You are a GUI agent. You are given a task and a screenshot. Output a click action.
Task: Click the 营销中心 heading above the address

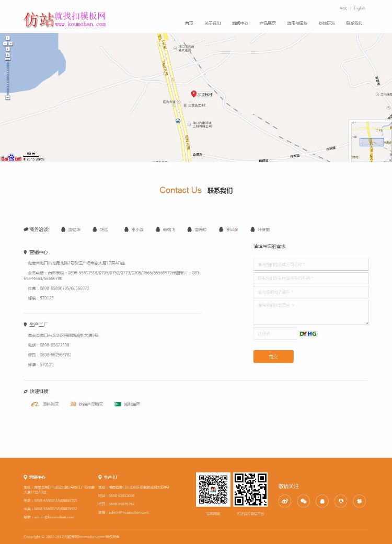tap(39, 252)
